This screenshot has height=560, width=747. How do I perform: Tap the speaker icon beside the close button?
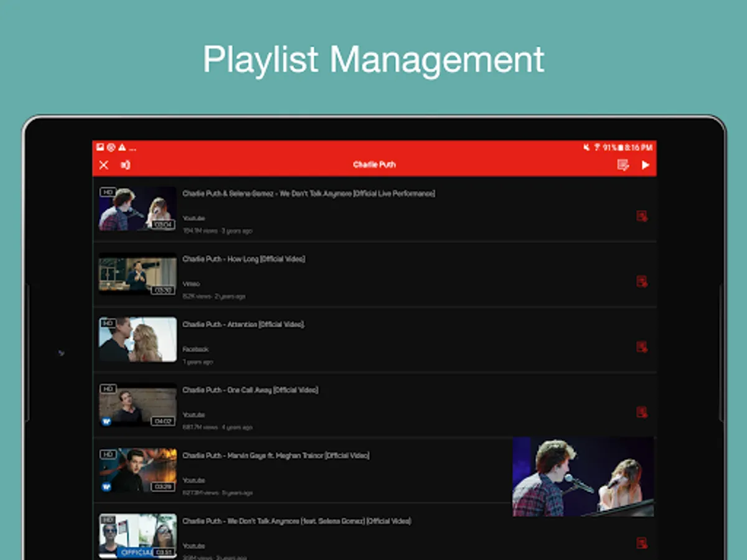[125, 165]
